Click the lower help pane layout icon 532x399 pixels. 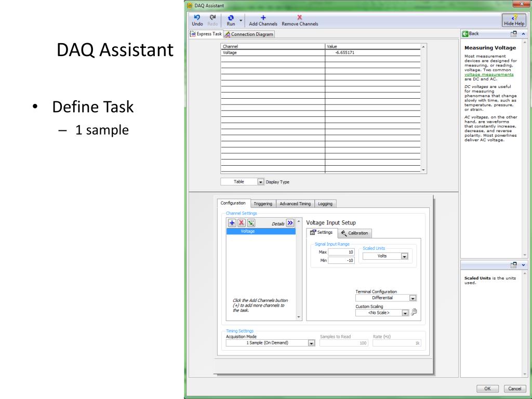[x=513, y=265]
